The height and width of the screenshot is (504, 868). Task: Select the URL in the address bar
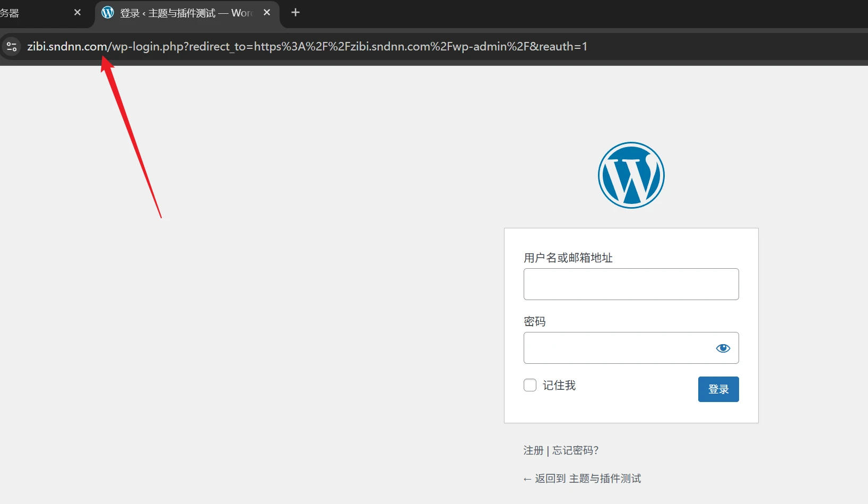[x=307, y=47]
